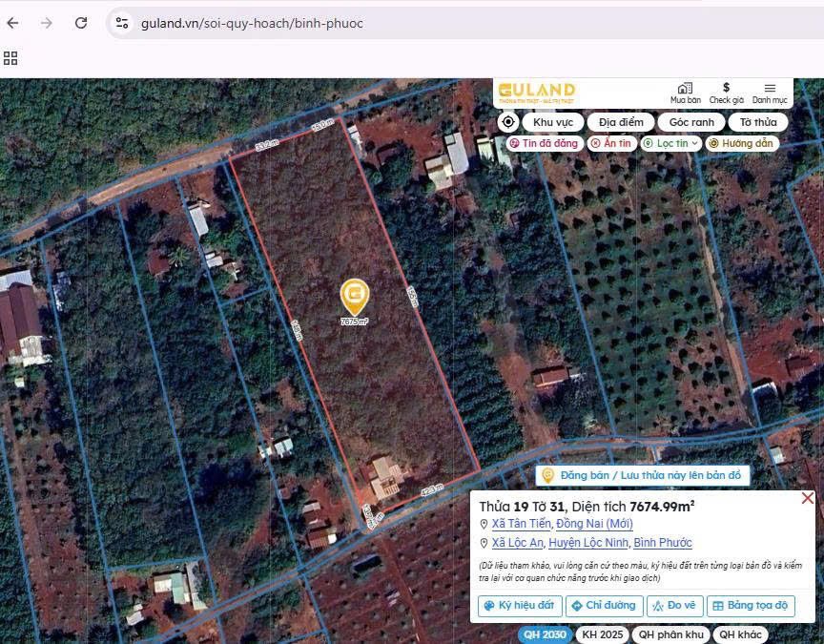Click the Chỉ đường directions button

tap(604, 606)
